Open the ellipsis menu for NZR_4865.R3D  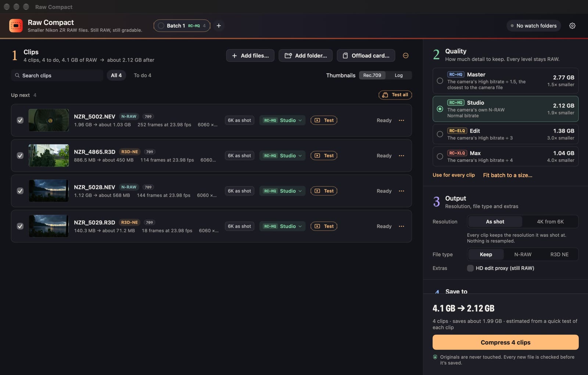tap(401, 156)
